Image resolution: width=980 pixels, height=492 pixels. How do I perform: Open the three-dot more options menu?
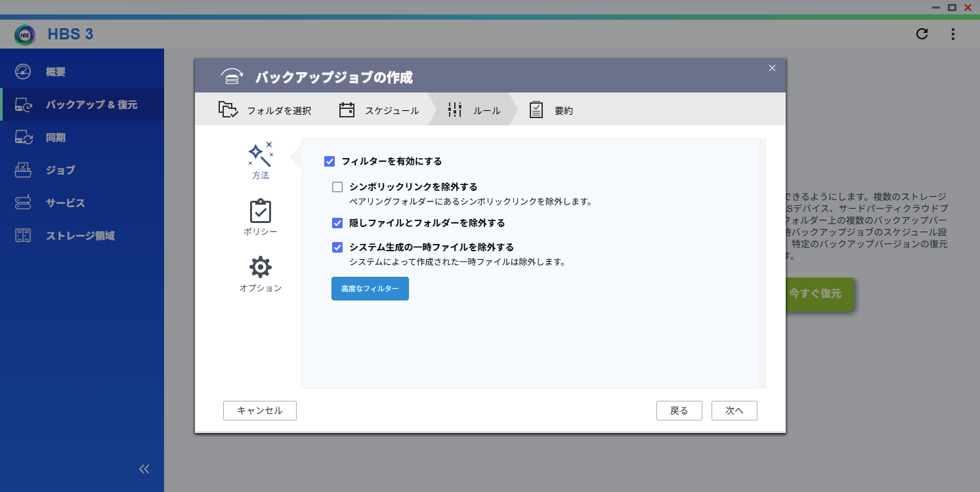pyautogui.click(x=953, y=34)
